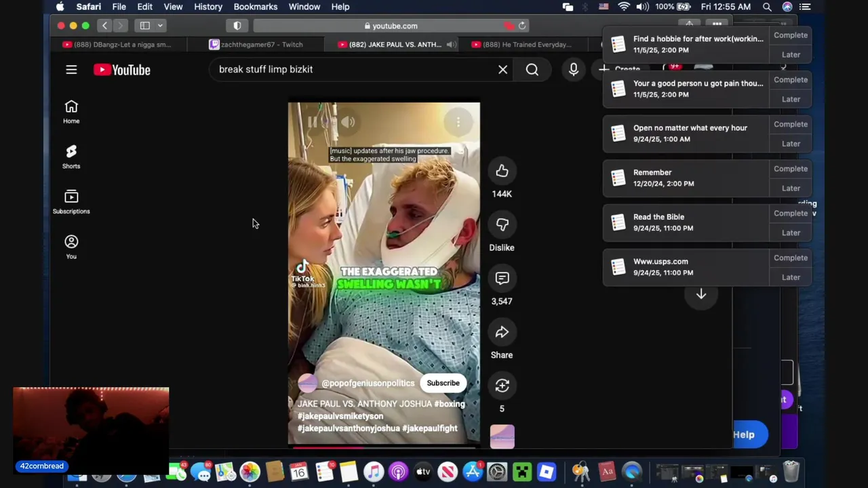Mute audio on the JAKE PAUL tab
The image size is (868, 488).
click(x=450, y=45)
